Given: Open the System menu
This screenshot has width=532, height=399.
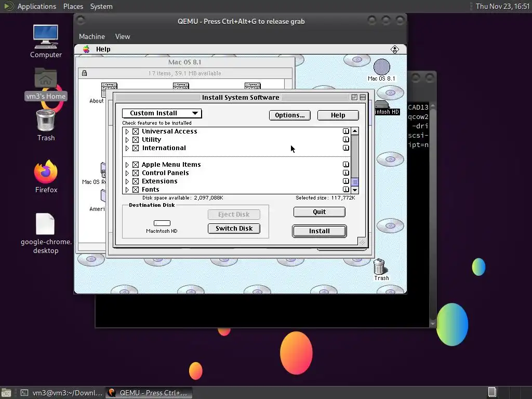Looking at the screenshot, I should tap(101, 6).
